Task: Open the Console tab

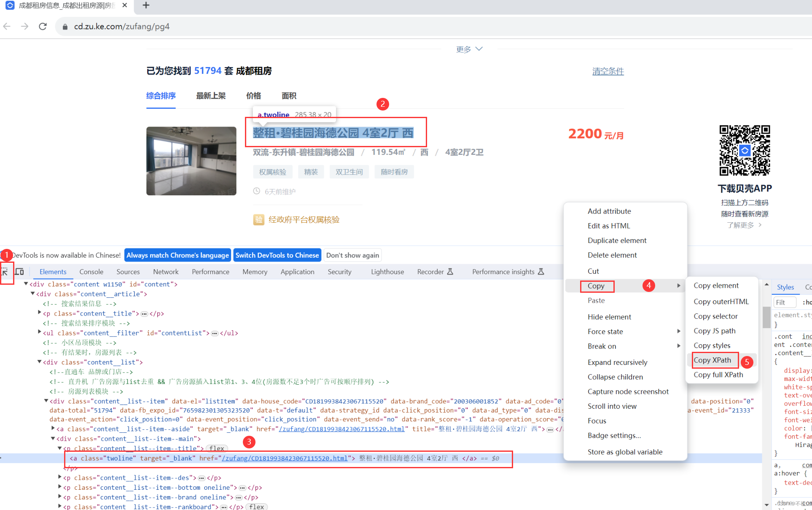Action: [x=91, y=272]
